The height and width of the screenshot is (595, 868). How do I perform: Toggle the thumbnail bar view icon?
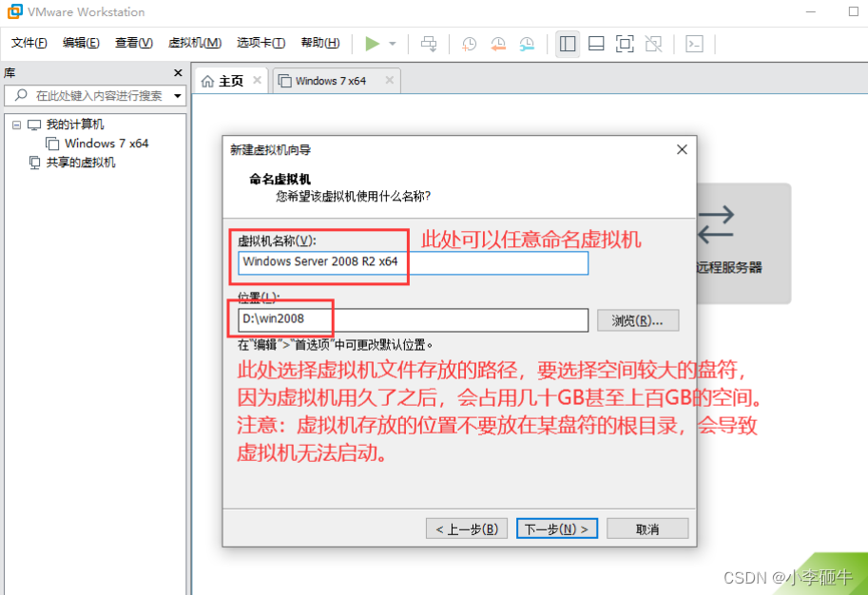coord(596,44)
